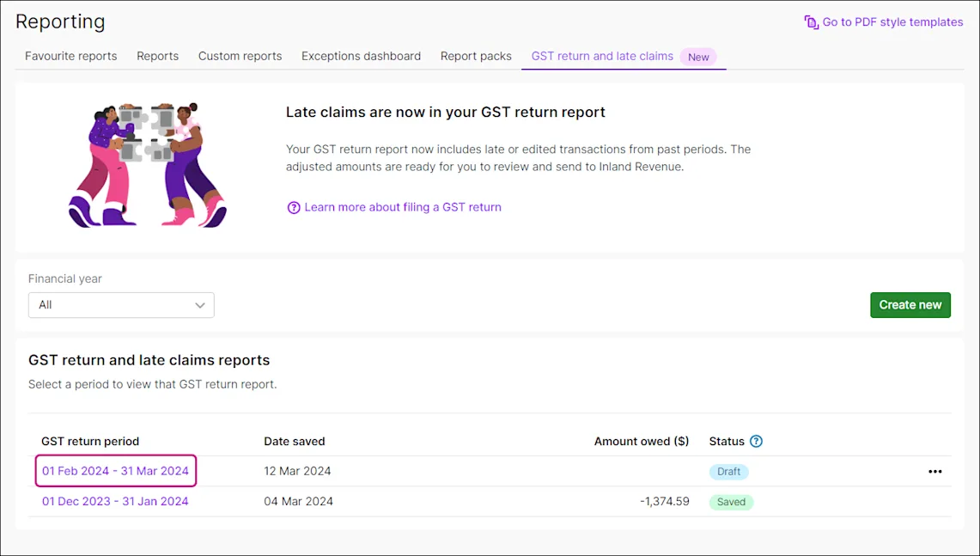Image resolution: width=980 pixels, height=556 pixels.
Task: Open the overflow menu on the Draft return row
Action: pos(935,471)
